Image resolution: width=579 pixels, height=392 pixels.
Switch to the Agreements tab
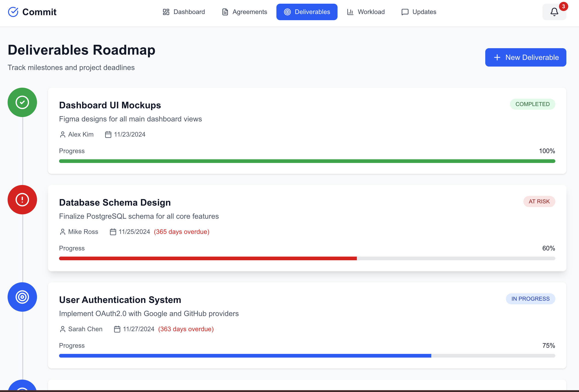[244, 12]
